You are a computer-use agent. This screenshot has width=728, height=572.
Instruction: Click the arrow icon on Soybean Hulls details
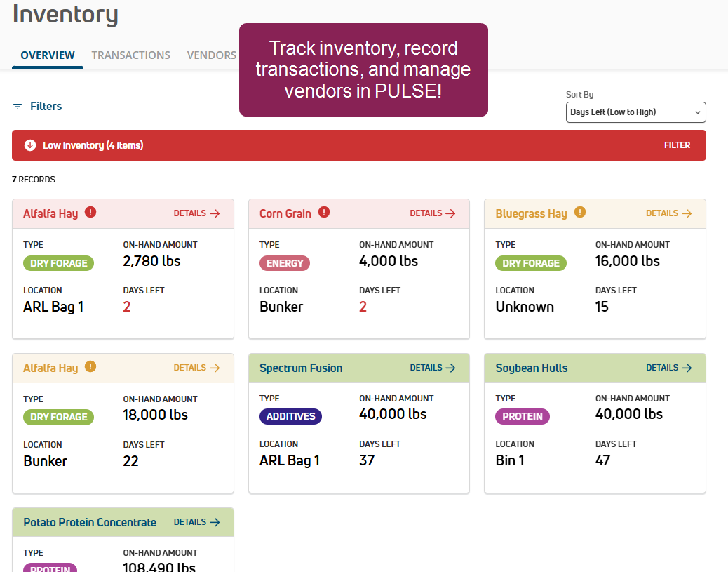pyautogui.click(x=687, y=368)
